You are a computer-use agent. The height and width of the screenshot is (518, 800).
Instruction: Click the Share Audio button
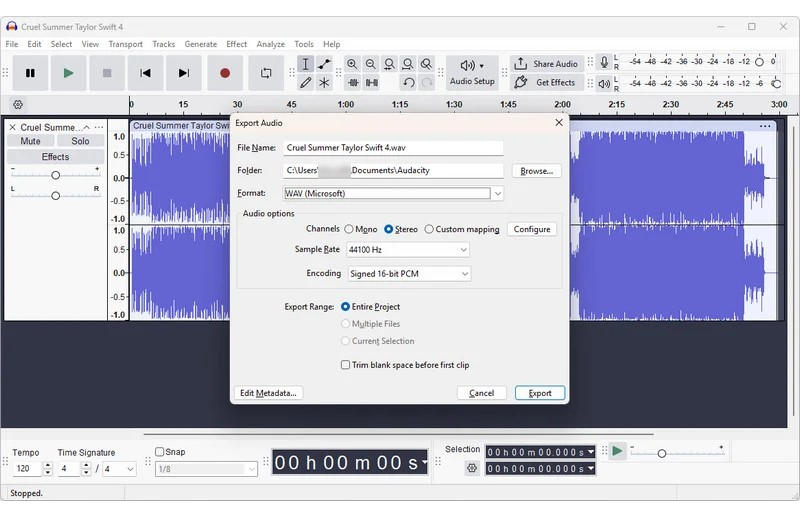click(x=547, y=64)
